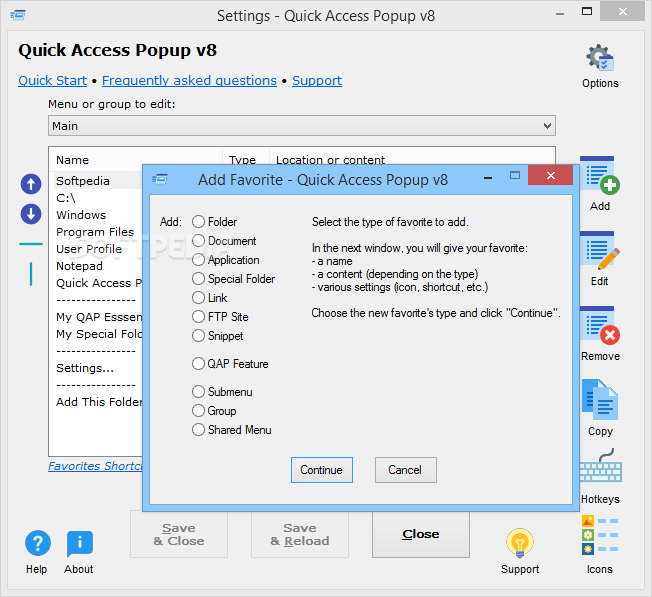Screen dimensions: 652x597
Task: Close the Add Favorite dialog
Action: [551, 175]
